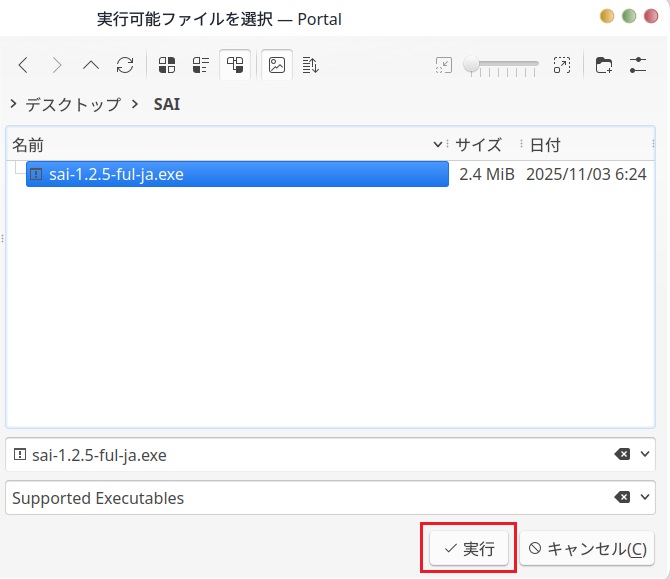Click the キャンセル button

point(587,548)
